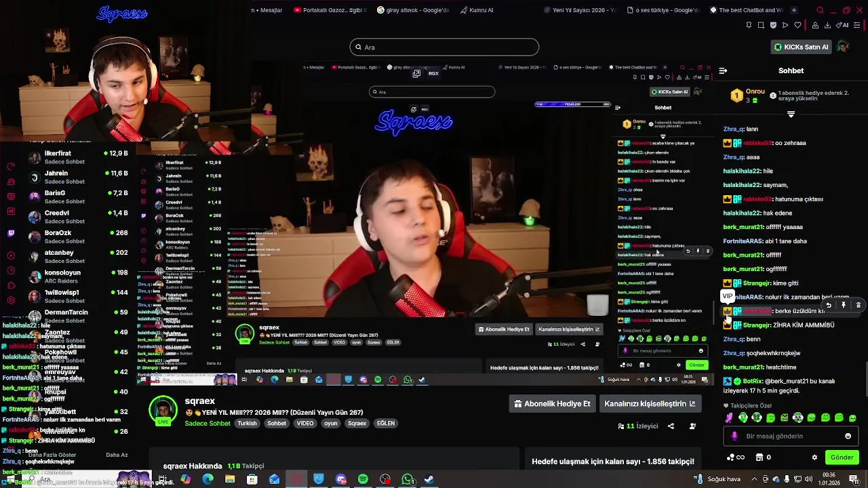Switch to Yeni Yıl Sayacı 2026 tab
Screen dimensions: 868x488
[579, 10]
